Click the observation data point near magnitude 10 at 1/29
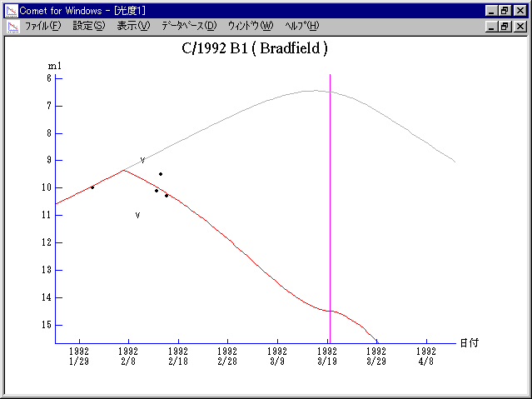The width and height of the screenshot is (532, 399). pos(92,187)
